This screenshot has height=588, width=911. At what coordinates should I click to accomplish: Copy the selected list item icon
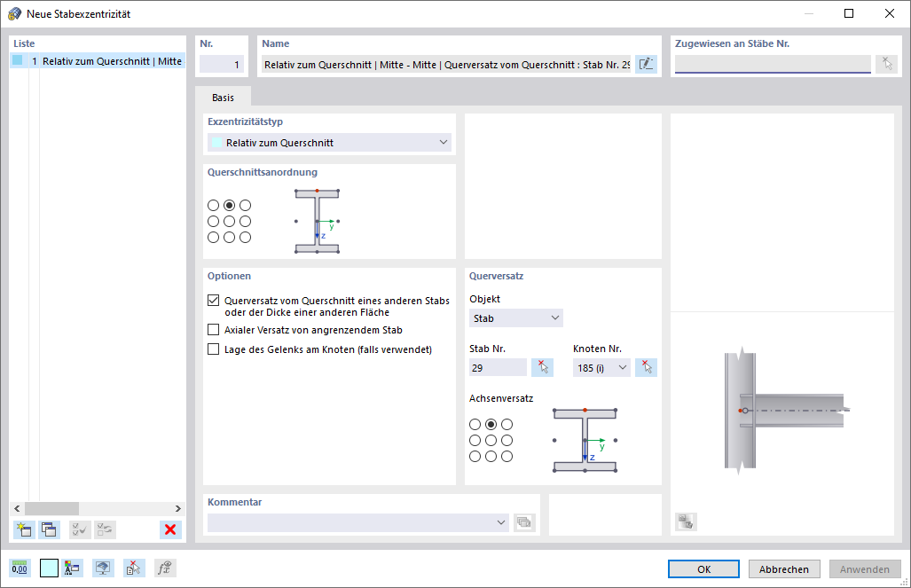[x=49, y=529]
